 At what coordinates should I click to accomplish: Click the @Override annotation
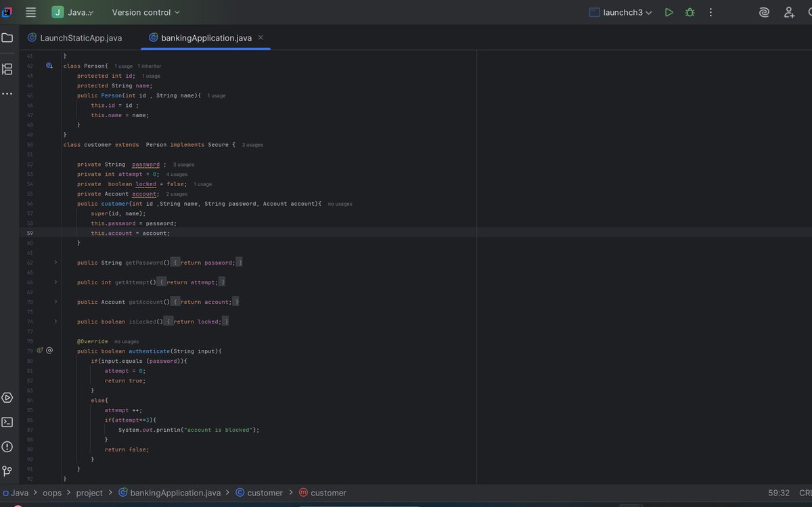coord(92,341)
